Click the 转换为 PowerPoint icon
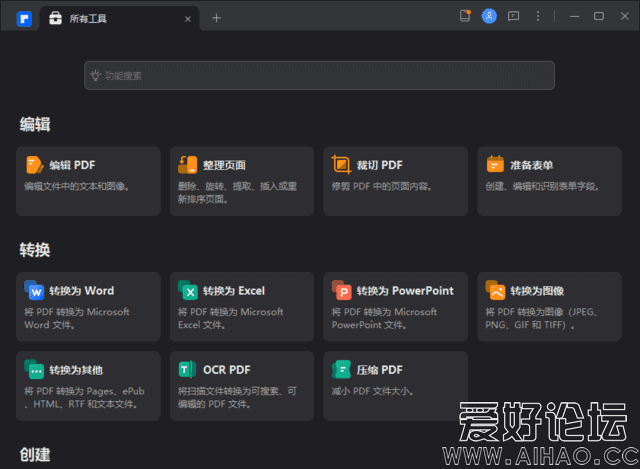 pyautogui.click(x=342, y=290)
